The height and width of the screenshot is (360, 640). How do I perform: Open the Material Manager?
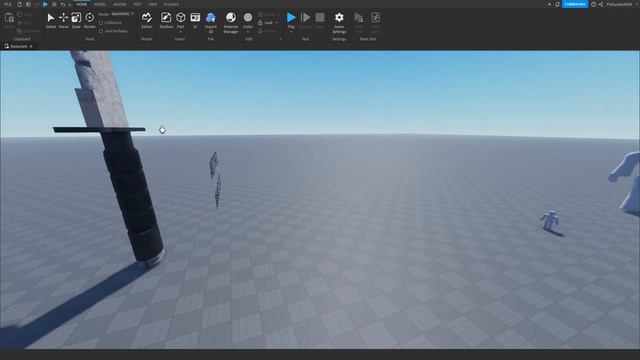(x=231, y=18)
